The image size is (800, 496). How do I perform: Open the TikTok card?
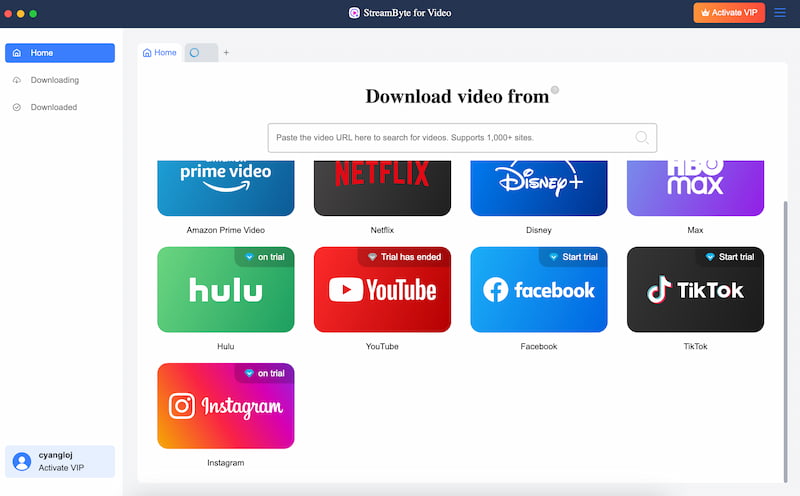click(695, 290)
